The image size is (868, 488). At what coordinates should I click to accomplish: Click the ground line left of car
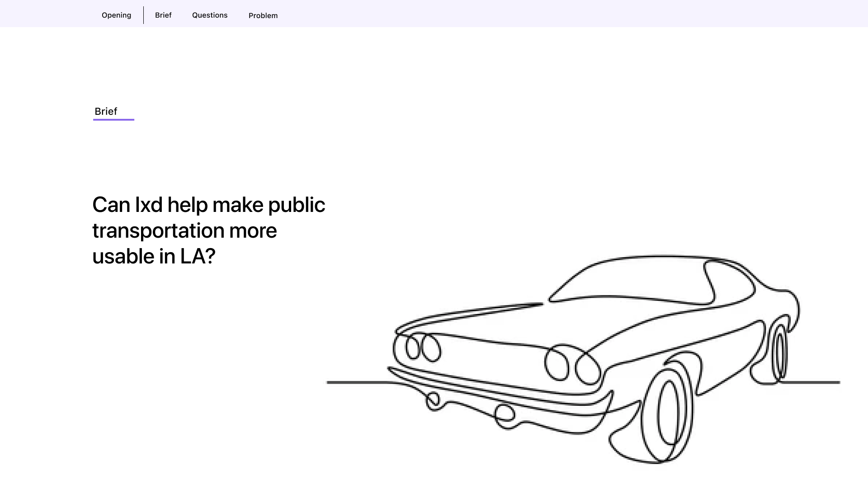click(x=357, y=382)
